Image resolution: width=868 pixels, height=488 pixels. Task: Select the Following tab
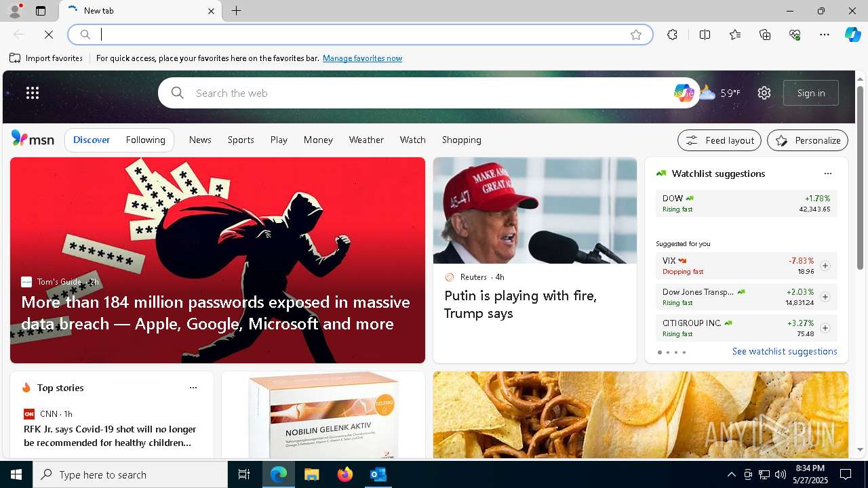pyautogui.click(x=146, y=140)
